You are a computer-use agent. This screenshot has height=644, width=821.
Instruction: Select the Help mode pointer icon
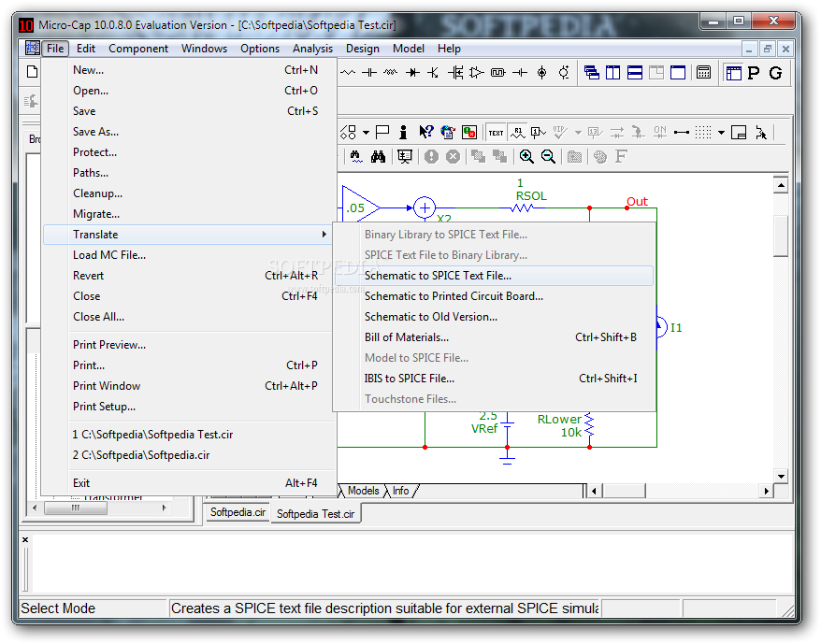point(425,132)
